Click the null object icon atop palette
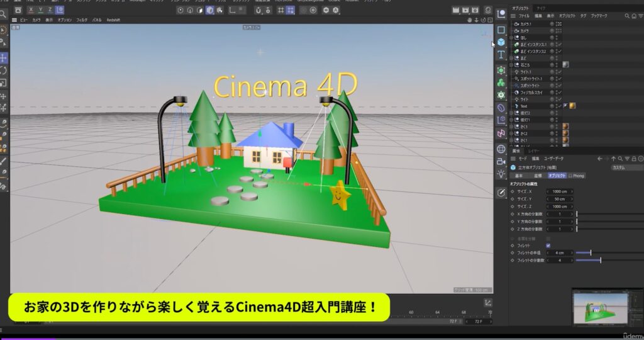This screenshot has width=644, height=340. click(x=501, y=14)
